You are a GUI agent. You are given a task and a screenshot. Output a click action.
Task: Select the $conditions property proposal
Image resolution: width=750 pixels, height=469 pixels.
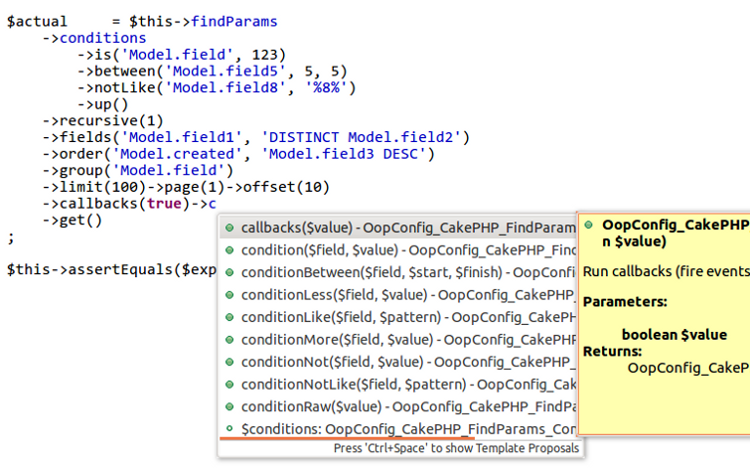pyautogui.click(x=398, y=429)
